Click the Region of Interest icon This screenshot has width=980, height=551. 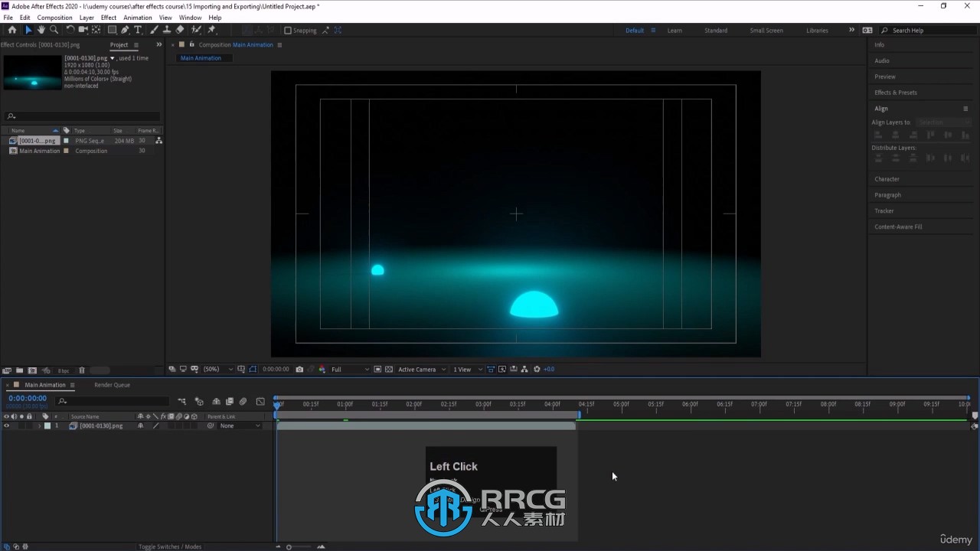(x=377, y=369)
